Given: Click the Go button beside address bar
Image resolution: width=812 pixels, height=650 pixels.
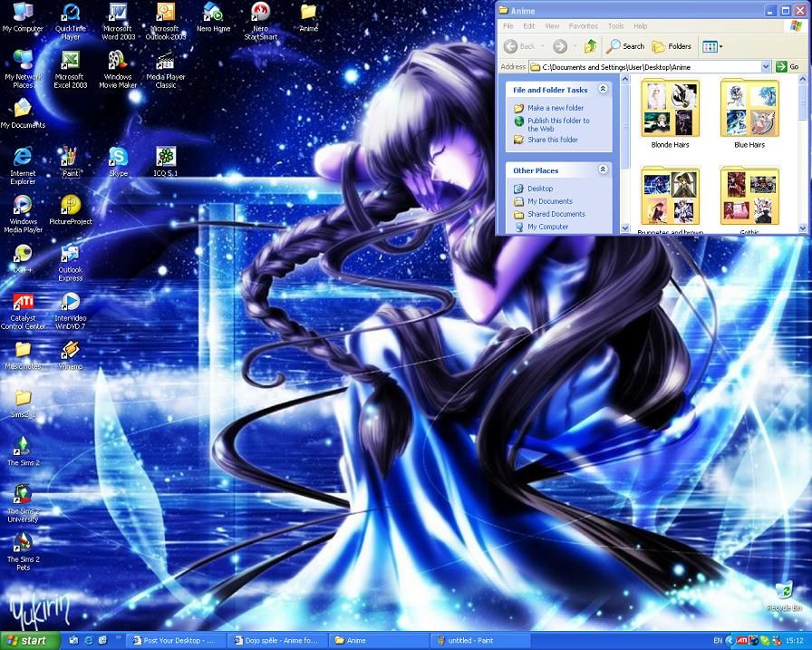Looking at the screenshot, I should [788, 67].
